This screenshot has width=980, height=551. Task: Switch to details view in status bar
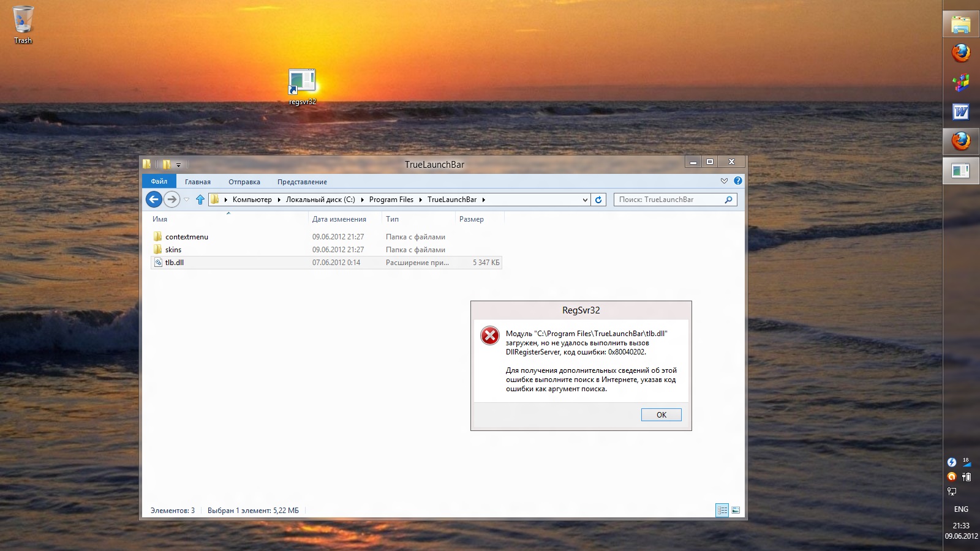[722, 510]
